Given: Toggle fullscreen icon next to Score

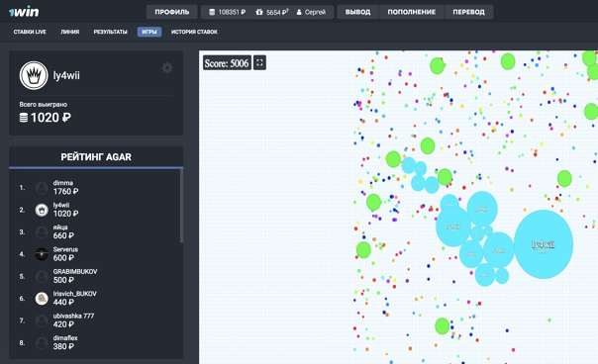Looking at the screenshot, I should click(x=259, y=63).
